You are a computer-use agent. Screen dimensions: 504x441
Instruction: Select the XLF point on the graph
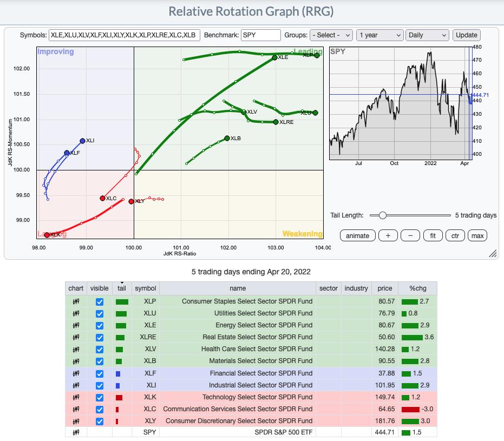tap(67, 153)
